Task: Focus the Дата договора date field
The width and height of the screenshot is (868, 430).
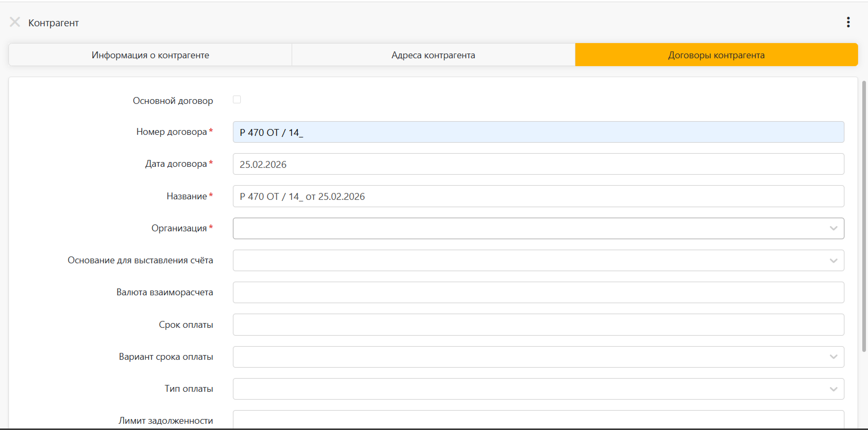Action: tap(538, 164)
